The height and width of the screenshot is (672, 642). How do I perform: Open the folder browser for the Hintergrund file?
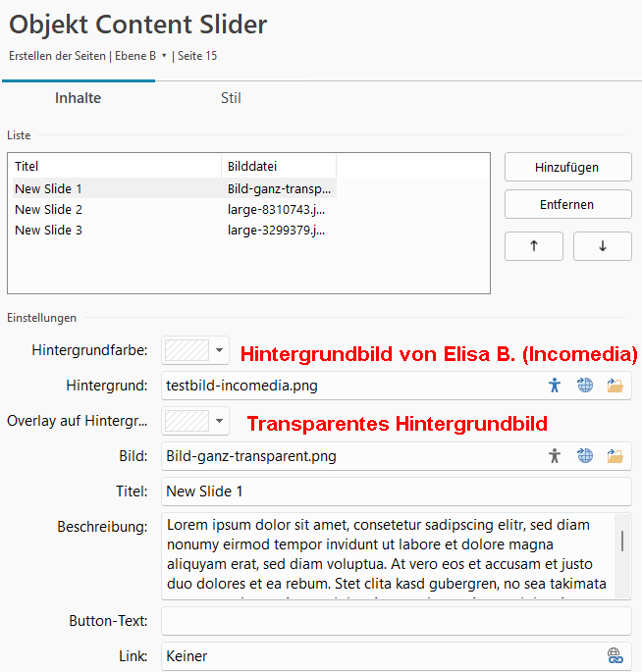(x=615, y=386)
